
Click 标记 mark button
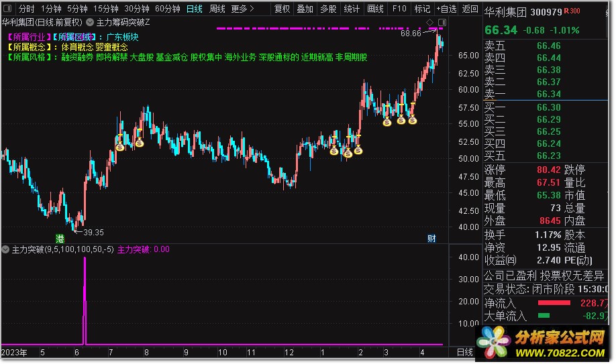422,9
